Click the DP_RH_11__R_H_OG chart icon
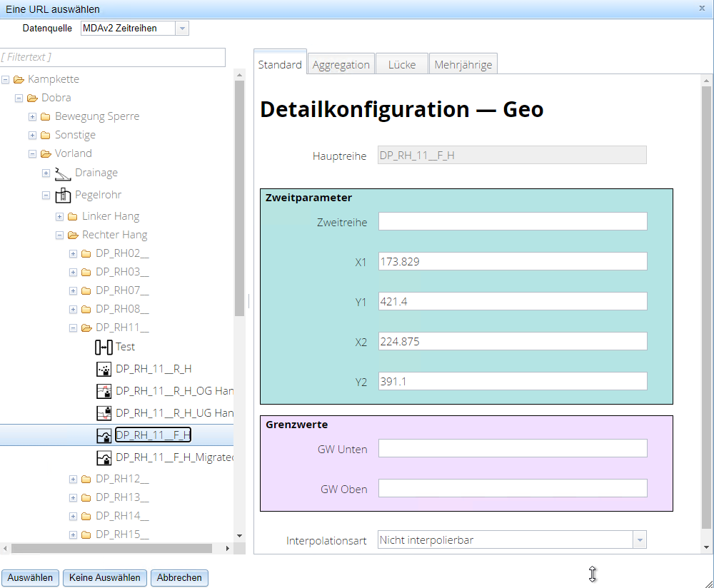 pyautogui.click(x=104, y=391)
